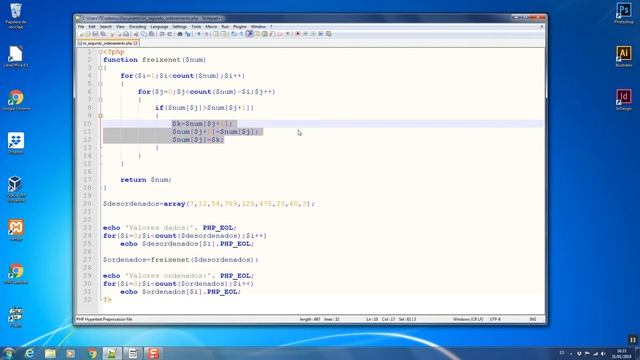This screenshot has width=640, height=360.
Task: Collapse the outer for-loop fold at line 5
Action: tap(100, 84)
